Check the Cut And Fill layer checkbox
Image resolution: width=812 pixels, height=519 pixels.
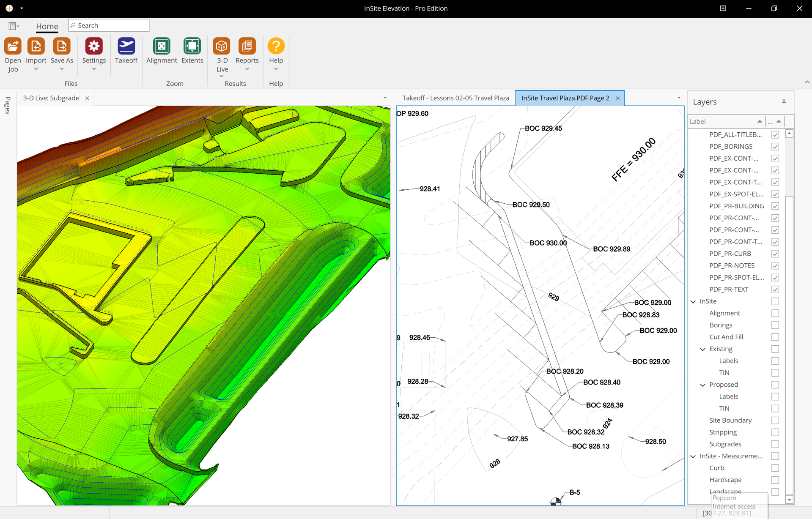pos(775,337)
